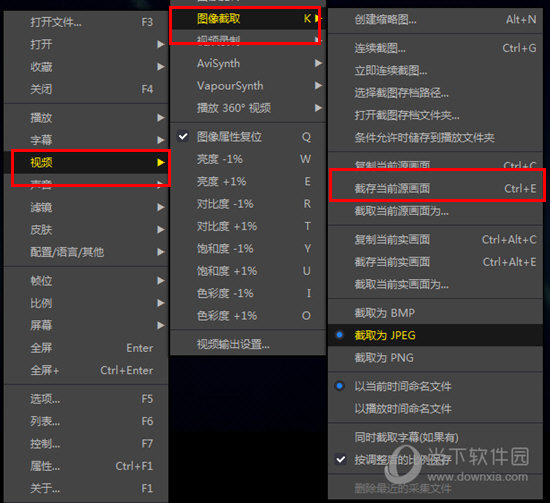Select 全屏 Enter menu item
The height and width of the screenshot is (503, 550).
tap(86, 348)
